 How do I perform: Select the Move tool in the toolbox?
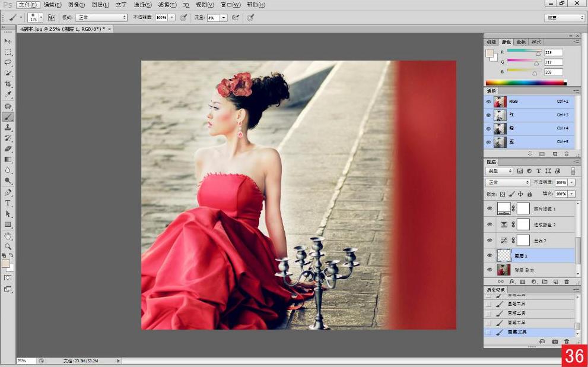point(8,41)
